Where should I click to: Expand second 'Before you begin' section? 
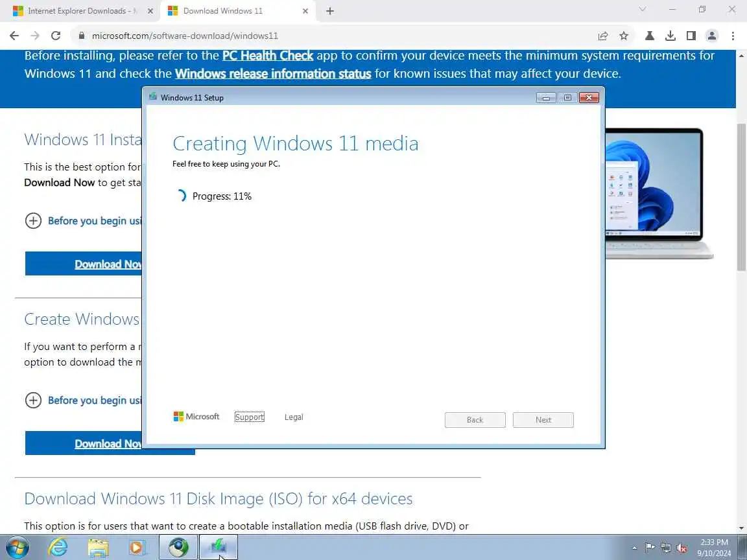(84, 401)
